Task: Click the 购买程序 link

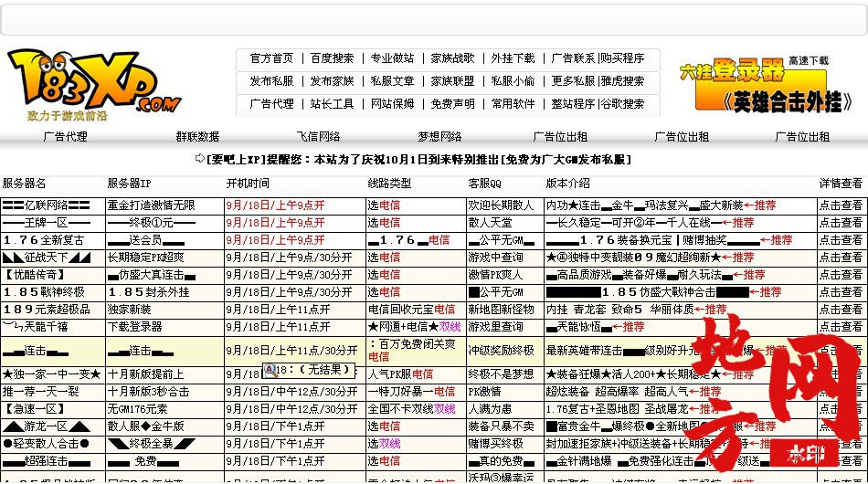Action: (x=623, y=58)
